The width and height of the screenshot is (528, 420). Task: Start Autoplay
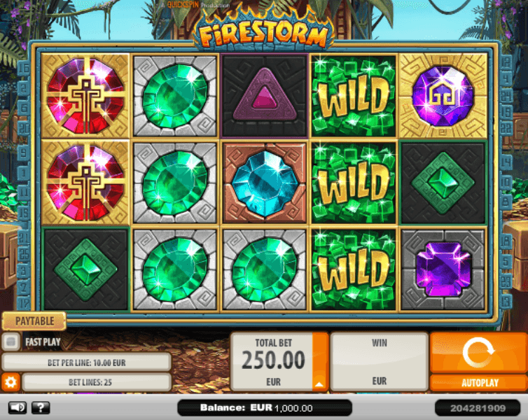coord(478,383)
